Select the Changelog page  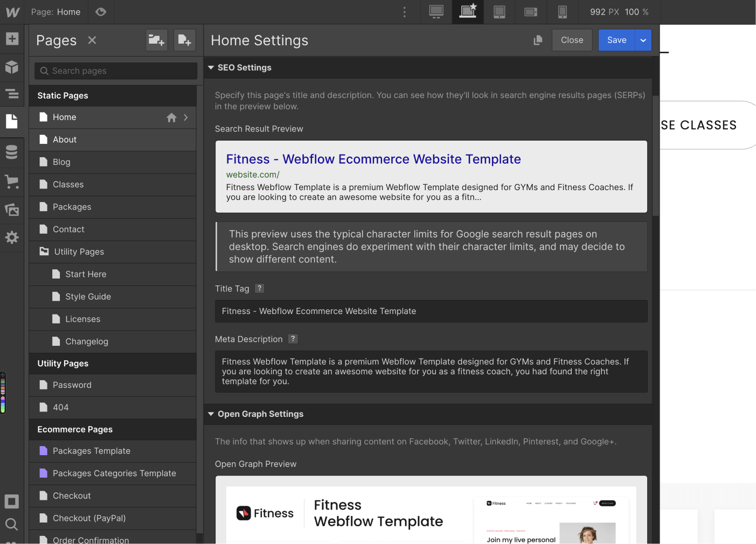tap(113, 341)
